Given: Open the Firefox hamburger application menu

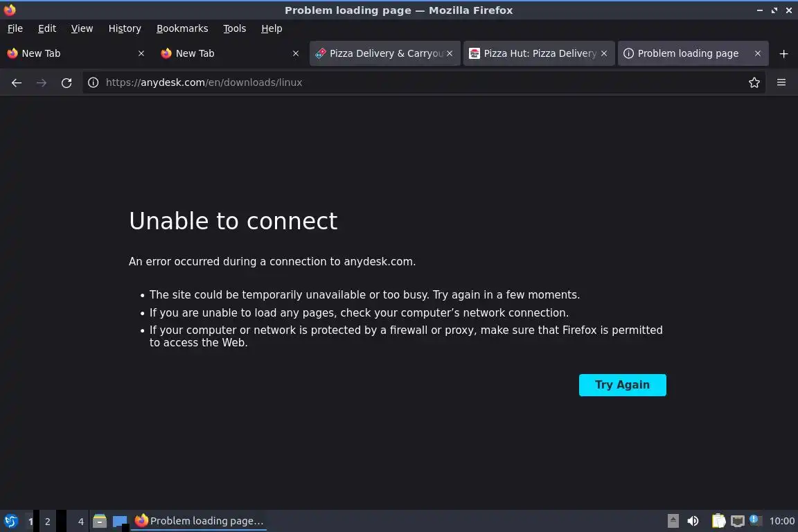Looking at the screenshot, I should point(781,82).
